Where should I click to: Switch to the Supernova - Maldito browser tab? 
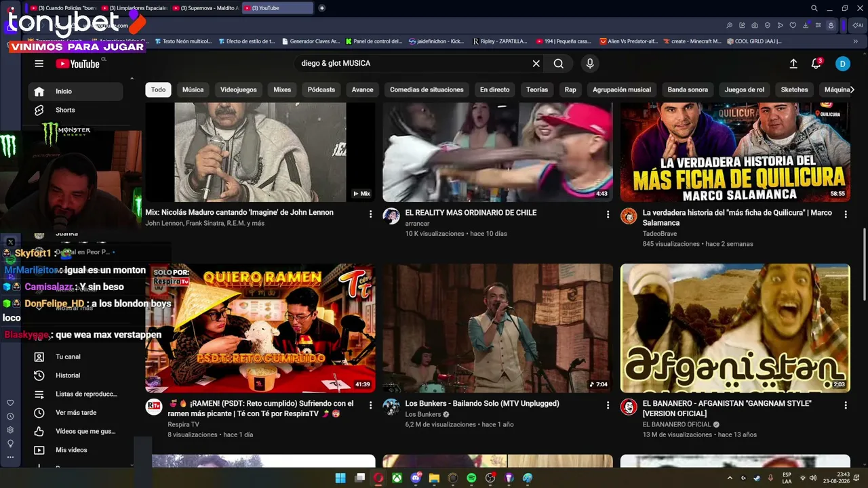tap(205, 8)
